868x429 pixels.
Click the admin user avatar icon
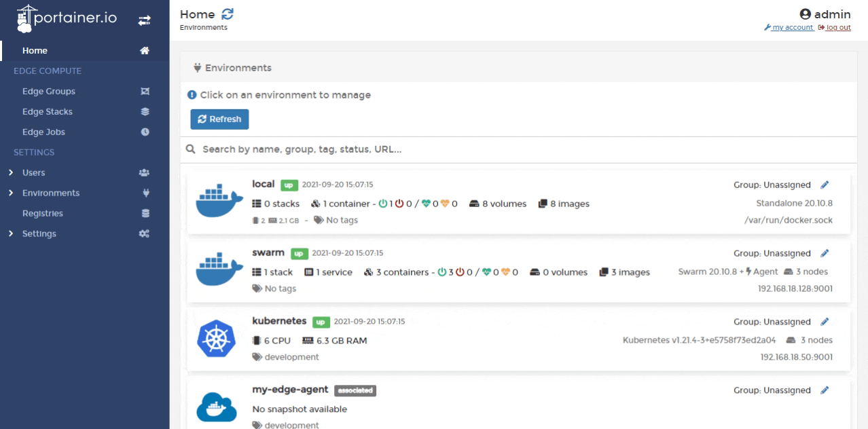click(x=806, y=14)
